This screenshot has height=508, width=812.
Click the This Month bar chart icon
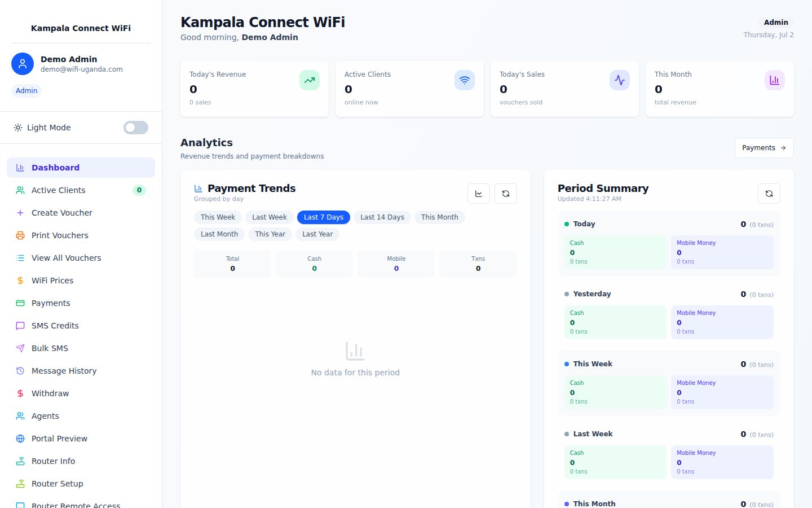(x=775, y=80)
